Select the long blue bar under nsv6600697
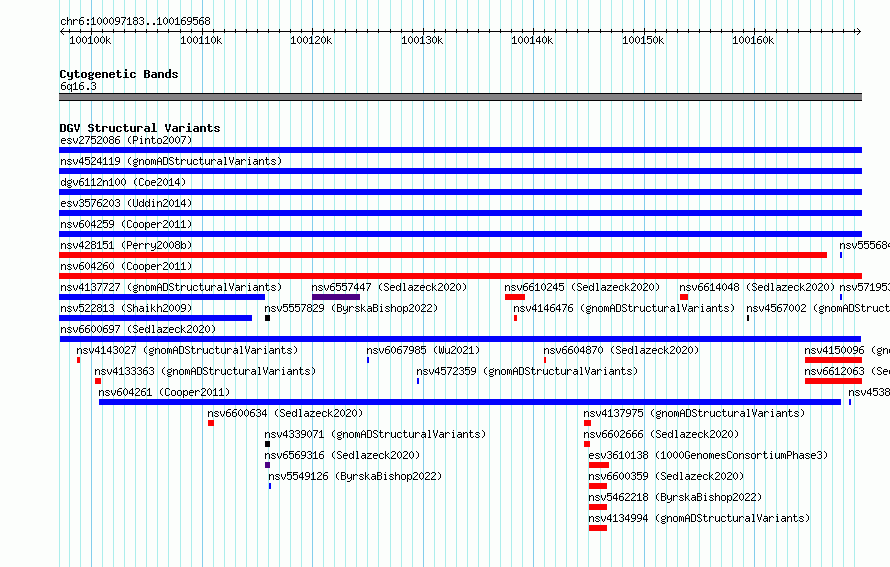This screenshot has width=890, height=567. point(460,339)
